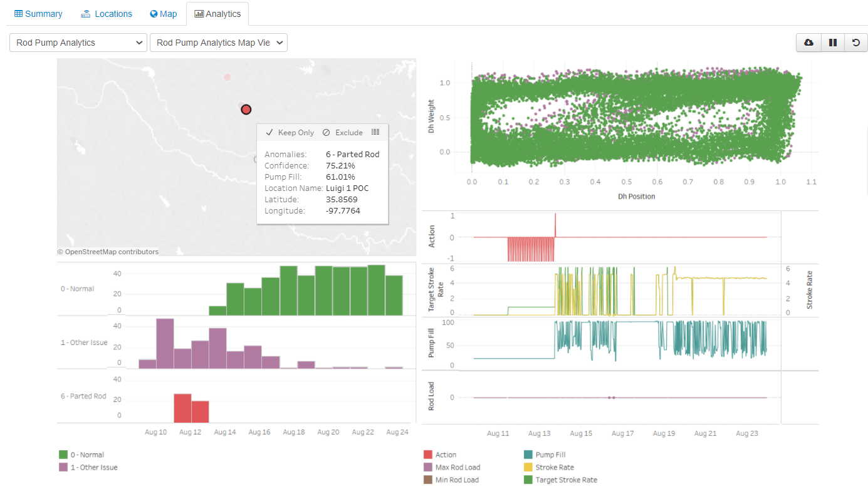
Task: Click the Keep Only checkmark option
Action: point(290,133)
